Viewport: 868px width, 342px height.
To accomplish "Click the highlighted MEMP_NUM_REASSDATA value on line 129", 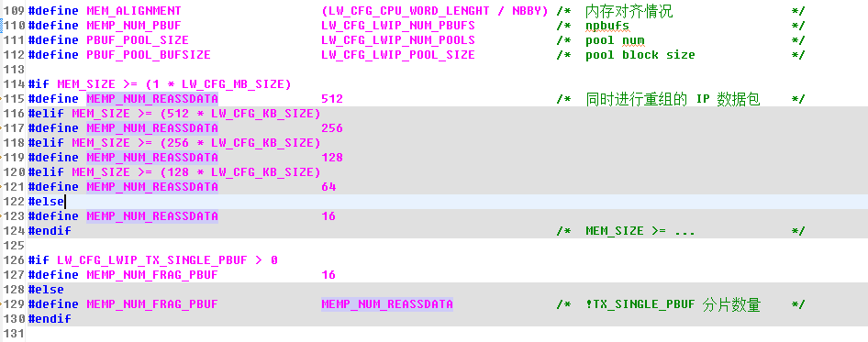I will [387, 303].
